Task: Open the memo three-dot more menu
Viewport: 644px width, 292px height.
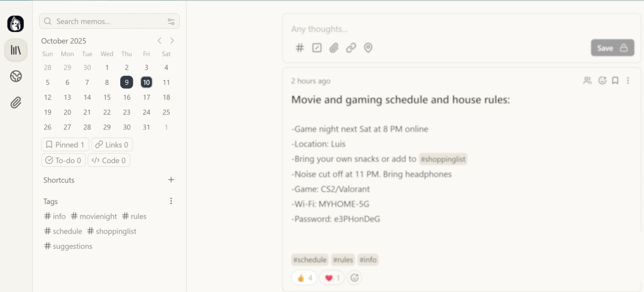Action: (x=628, y=80)
